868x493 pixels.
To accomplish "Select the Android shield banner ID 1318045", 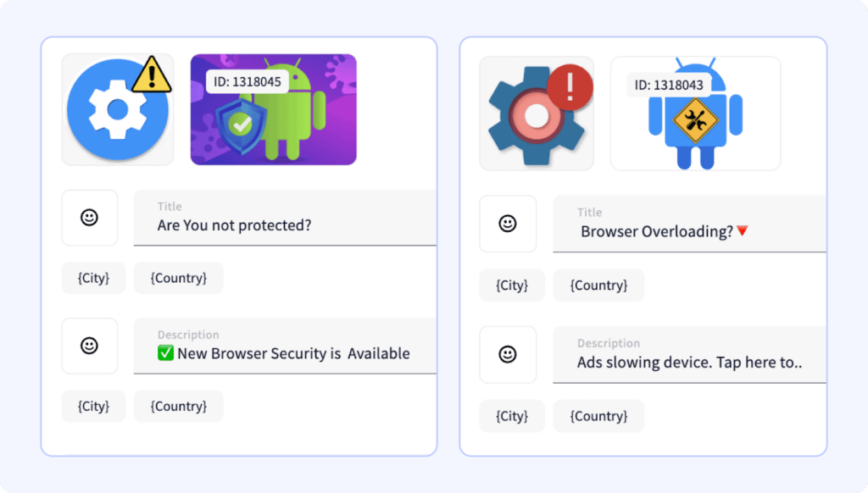I will 274,109.
